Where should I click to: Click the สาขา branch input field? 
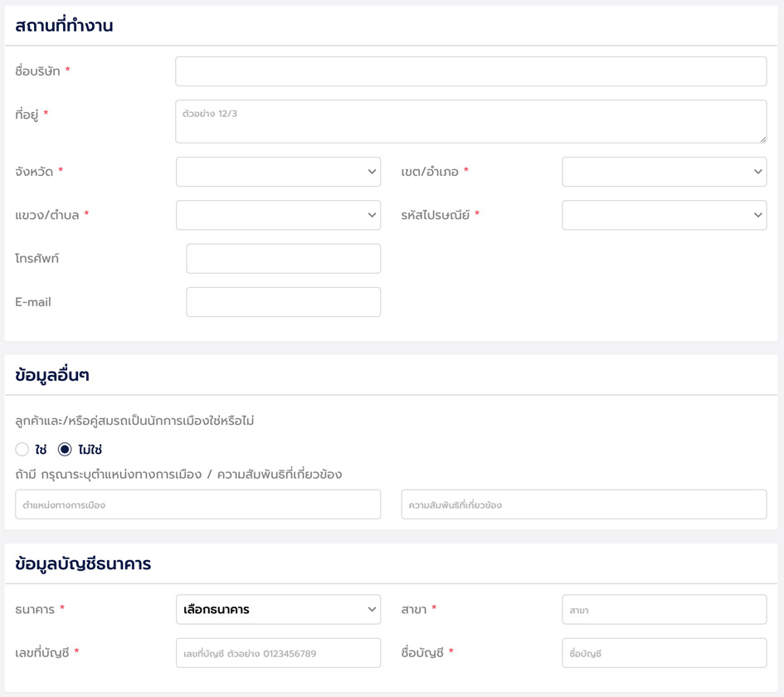pos(664,610)
